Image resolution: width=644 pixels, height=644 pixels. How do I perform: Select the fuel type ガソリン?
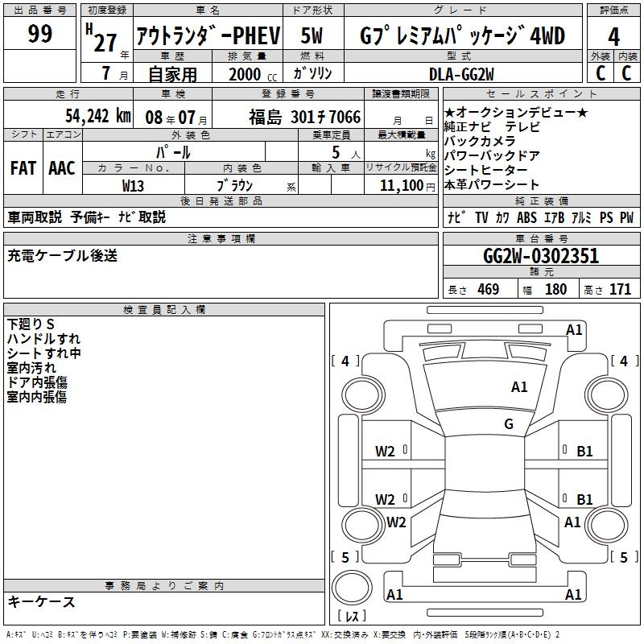pos(312,73)
